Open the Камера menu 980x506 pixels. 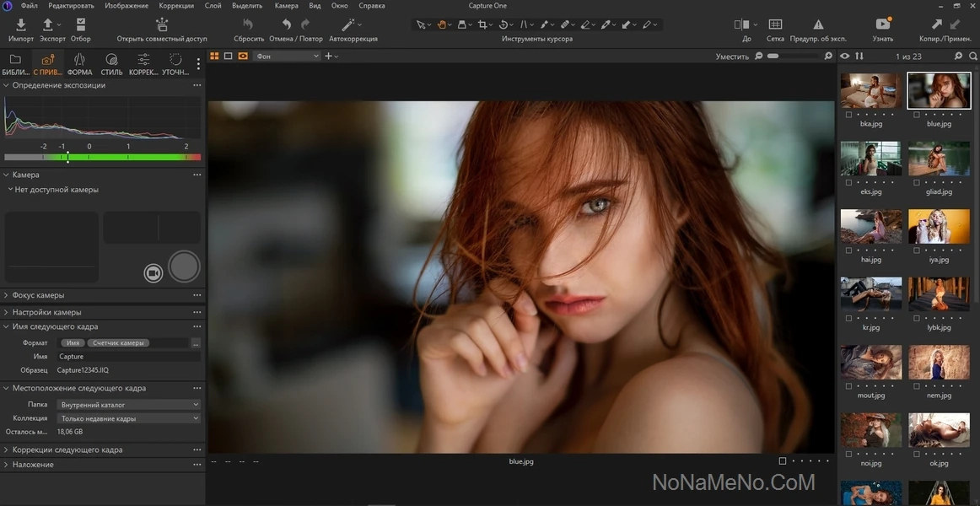coord(286,6)
